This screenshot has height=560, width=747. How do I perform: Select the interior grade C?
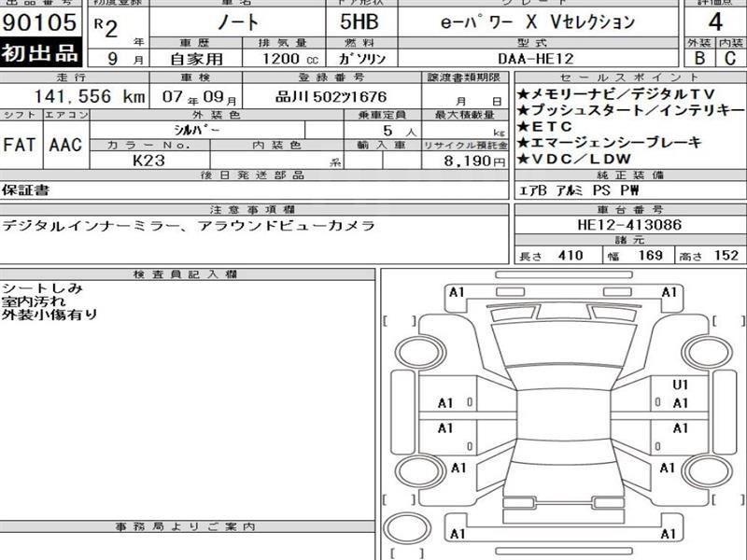coord(730,58)
